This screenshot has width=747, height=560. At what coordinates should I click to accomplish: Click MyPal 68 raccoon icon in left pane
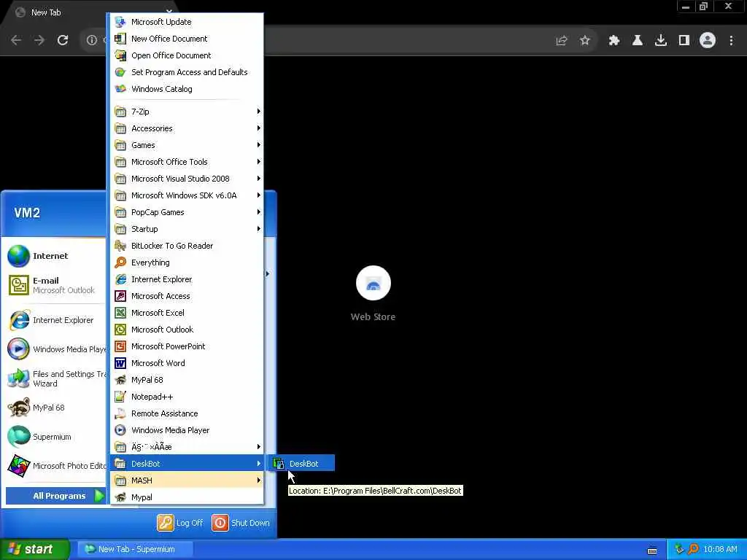[x=18, y=408]
